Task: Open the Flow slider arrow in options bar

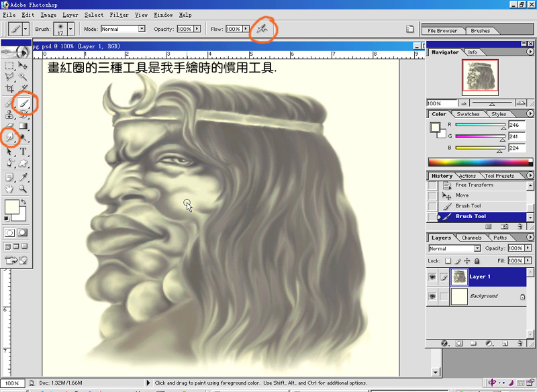Action: [246, 29]
